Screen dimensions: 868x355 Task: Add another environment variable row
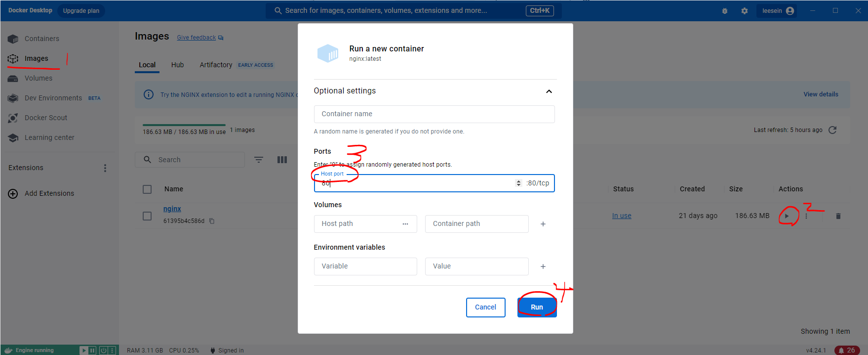543,266
